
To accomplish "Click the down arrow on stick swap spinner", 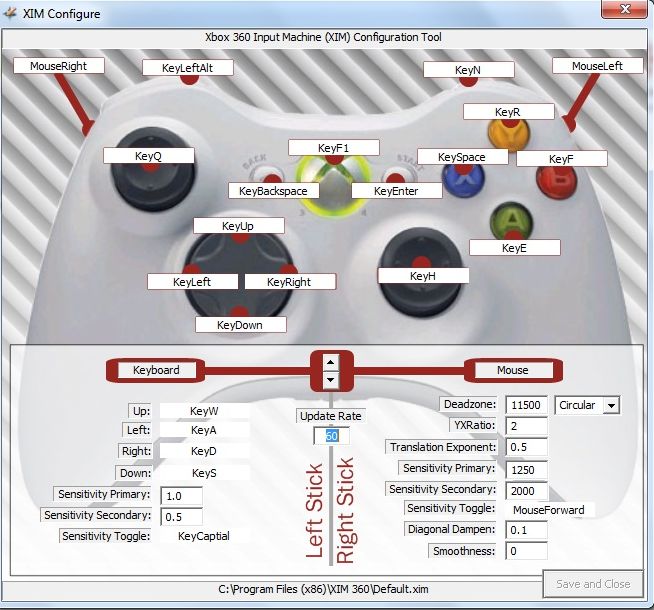I will (331, 380).
